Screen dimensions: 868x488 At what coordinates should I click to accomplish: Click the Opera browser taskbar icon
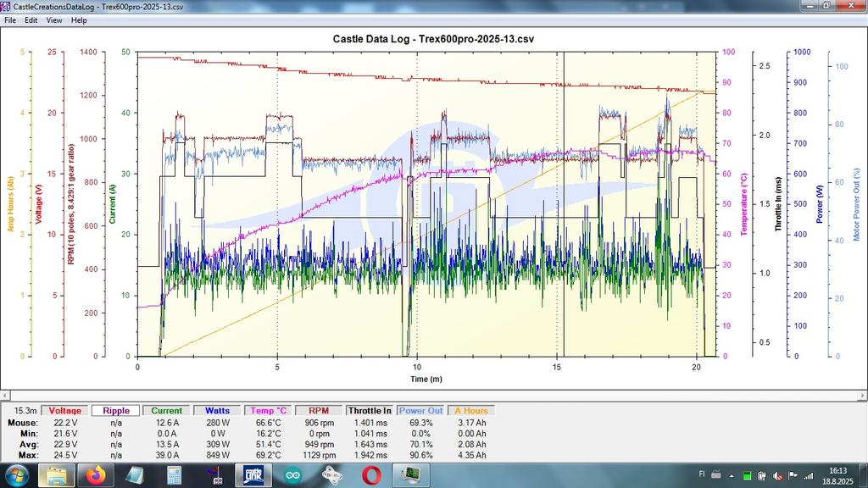pyautogui.click(x=371, y=475)
